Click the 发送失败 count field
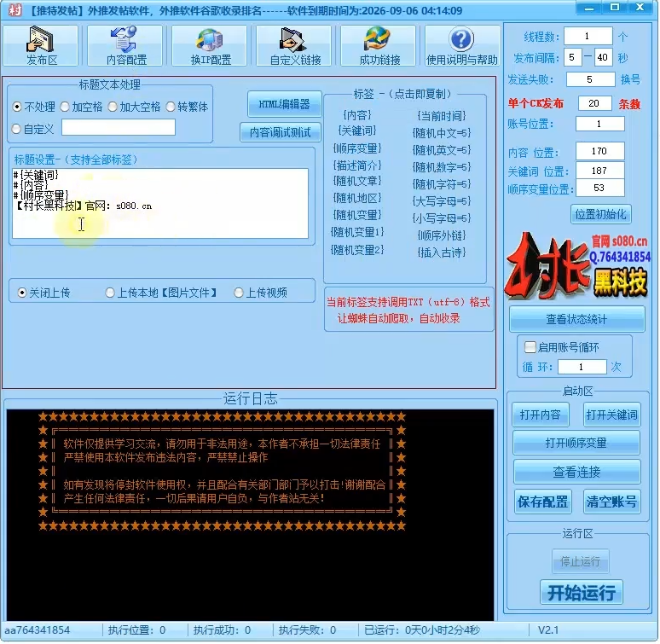The height and width of the screenshot is (644, 660). point(591,79)
